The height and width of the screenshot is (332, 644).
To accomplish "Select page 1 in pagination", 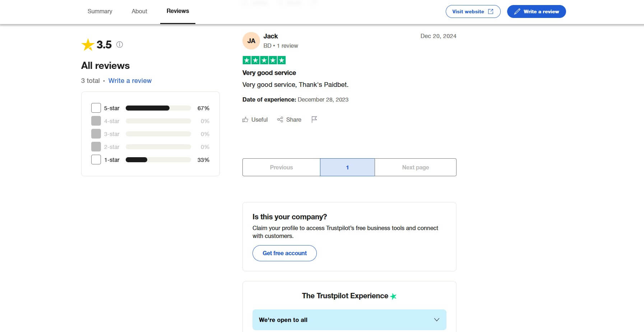I will pos(347,167).
